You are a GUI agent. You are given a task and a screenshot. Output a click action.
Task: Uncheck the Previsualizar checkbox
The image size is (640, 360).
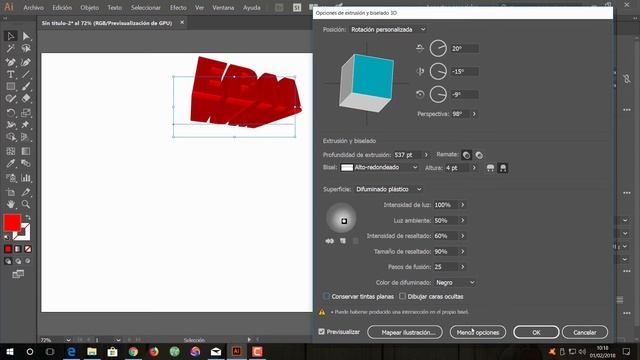coord(322,331)
